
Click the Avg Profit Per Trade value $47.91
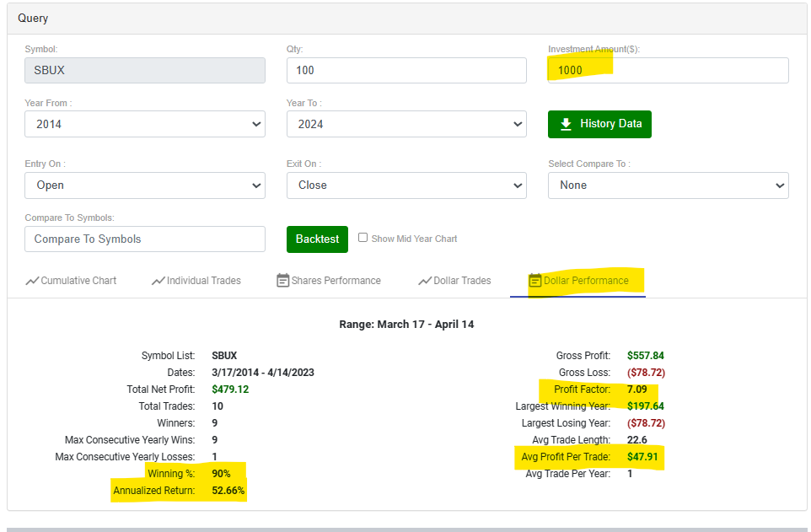pos(642,457)
